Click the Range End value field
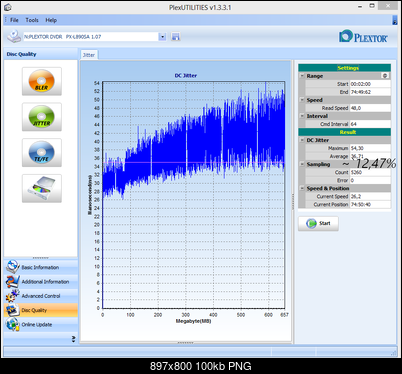This screenshot has width=402, height=374. (x=370, y=92)
